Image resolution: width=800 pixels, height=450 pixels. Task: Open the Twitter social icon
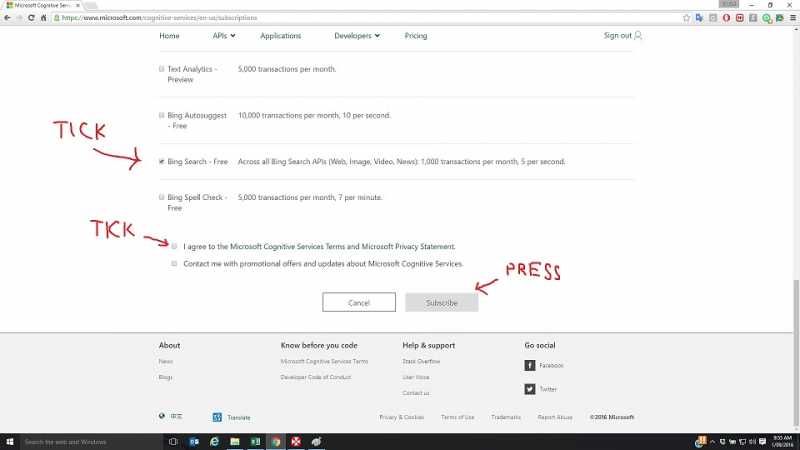(x=530, y=389)
